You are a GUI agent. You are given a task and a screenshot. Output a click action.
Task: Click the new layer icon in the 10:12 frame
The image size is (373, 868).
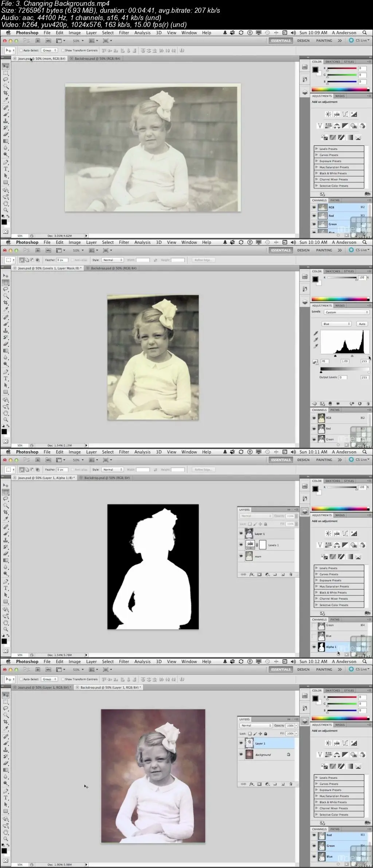coord(283,784)
